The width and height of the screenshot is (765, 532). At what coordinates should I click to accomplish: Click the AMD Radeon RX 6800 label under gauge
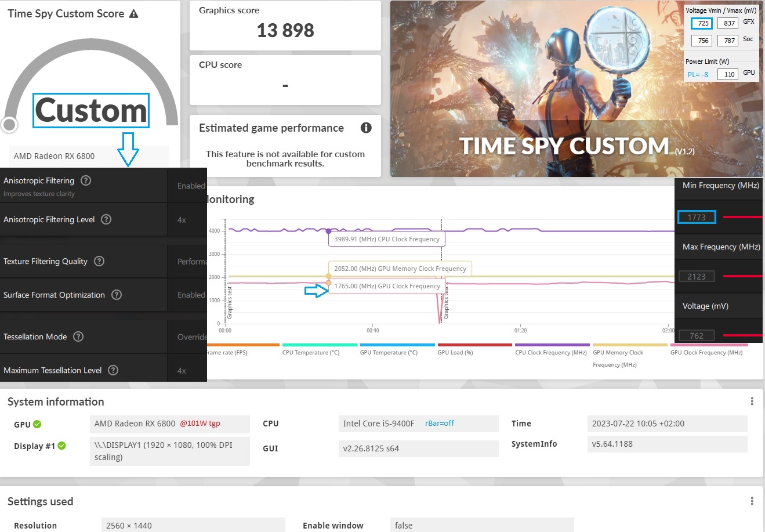coord(54,155)
